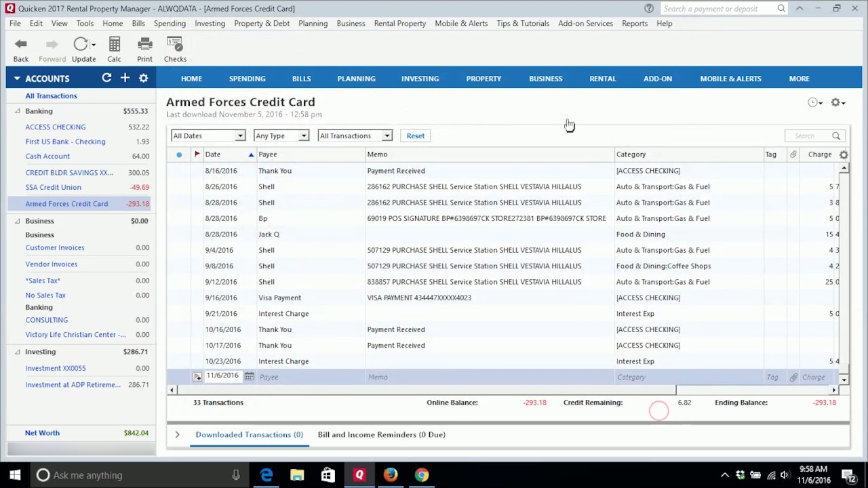Image resolution: width=868 pixels, height=488 pixels.
Task: Collapse the Business account group
Action: click(18, 221)
